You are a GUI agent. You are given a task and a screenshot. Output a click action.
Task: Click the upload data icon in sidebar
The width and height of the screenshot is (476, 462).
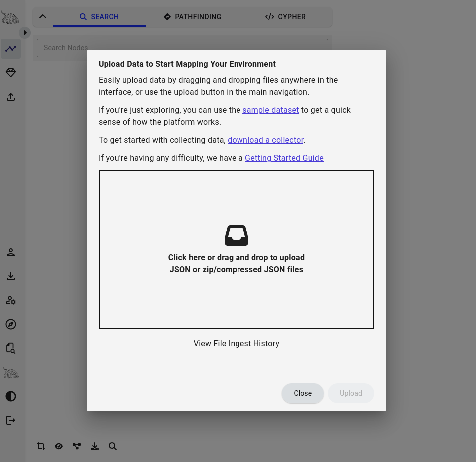[11, 97]
